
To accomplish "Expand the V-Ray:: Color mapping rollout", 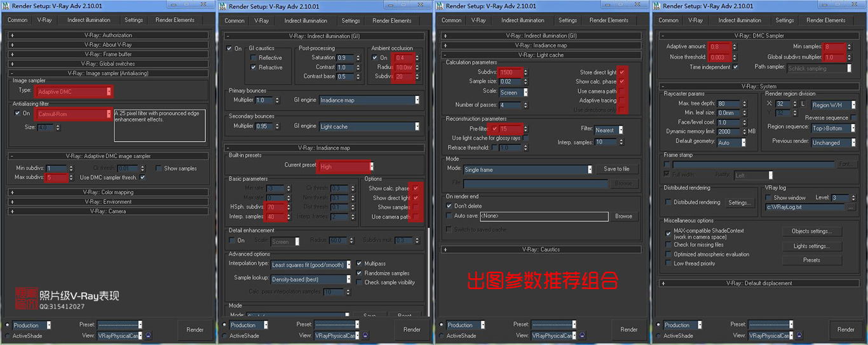I will pyautogui.click(x=108, y=192).
